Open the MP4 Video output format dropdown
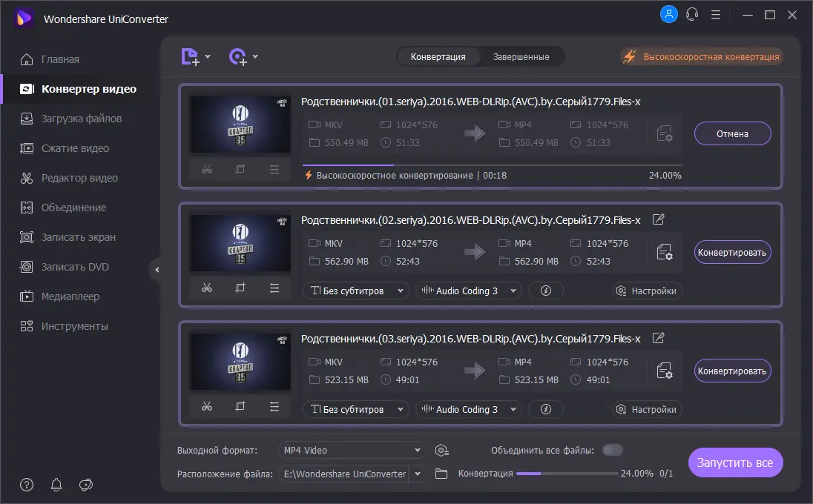Image resolution: width=813 pixels, height=504 pixels. [352, 450]
